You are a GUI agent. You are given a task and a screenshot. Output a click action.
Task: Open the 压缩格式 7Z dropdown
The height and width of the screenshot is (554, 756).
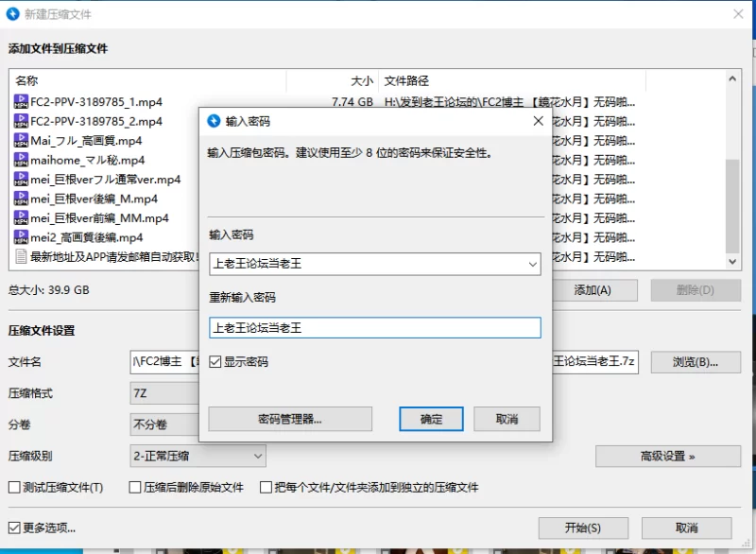click(x=164, y=393)
